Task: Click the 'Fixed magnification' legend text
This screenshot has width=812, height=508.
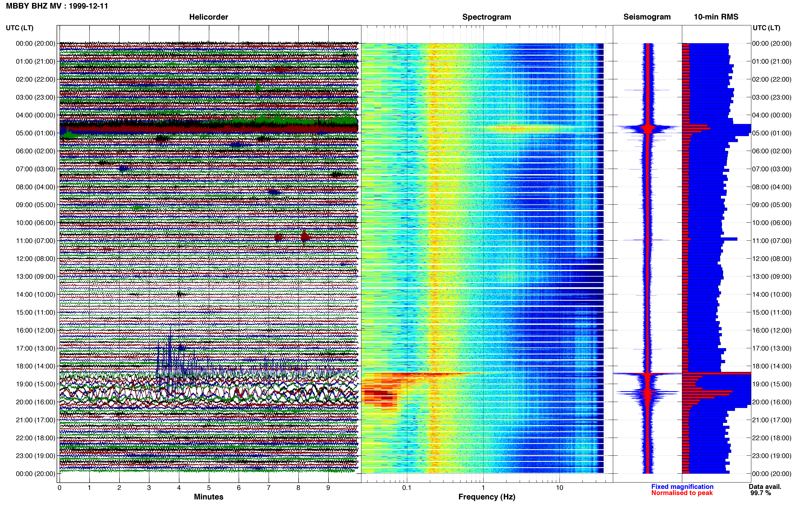Action: [682, 486]
